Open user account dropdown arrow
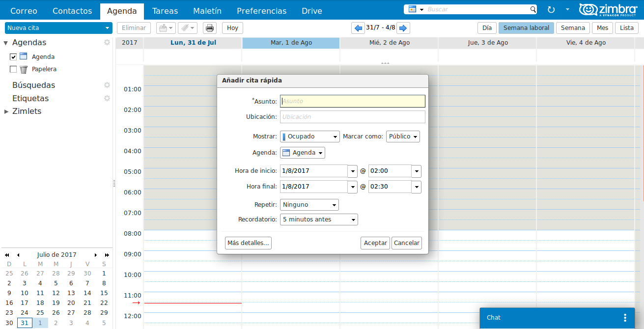This screenshot has width=644, height=329. click(567, 9)
